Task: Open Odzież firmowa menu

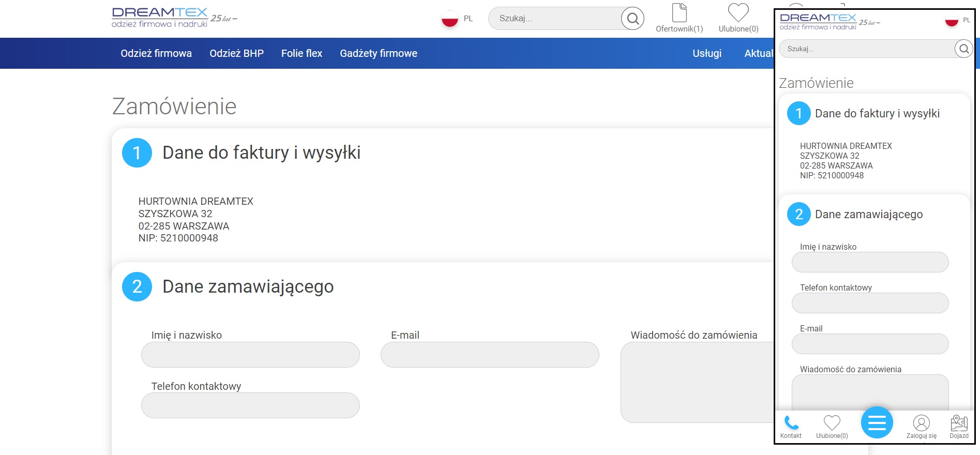Action: (x=156, y=53)
